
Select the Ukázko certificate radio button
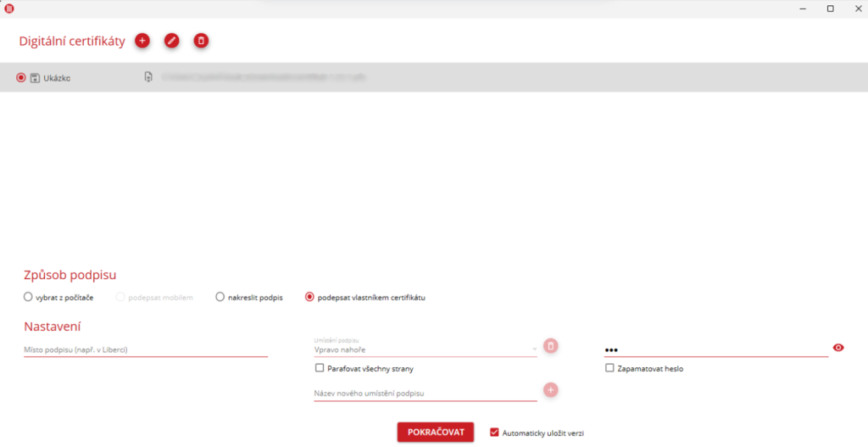pos(21,78)
